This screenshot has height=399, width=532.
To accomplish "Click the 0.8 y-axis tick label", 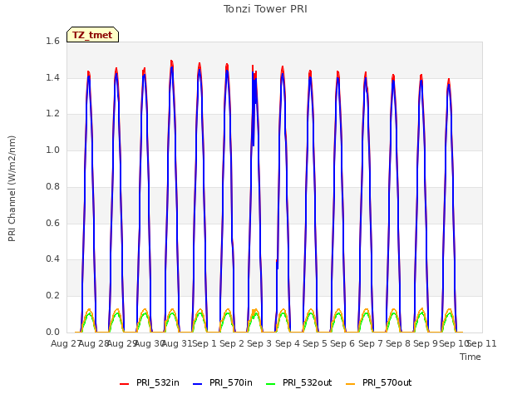I will pyautogui.click(x=52, y=186).
